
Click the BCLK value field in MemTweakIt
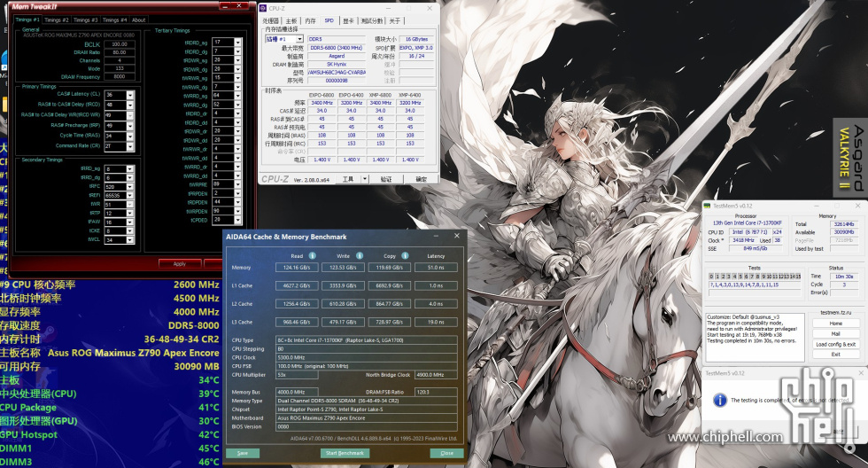[x=120, y=44]
